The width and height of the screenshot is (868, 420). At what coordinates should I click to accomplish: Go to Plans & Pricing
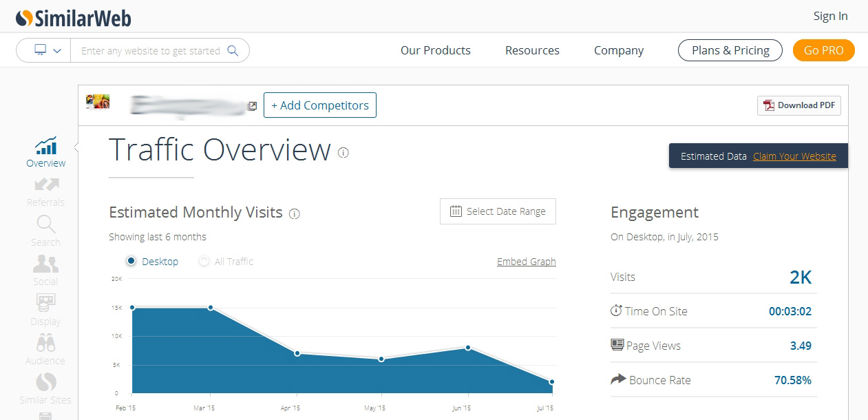click(x=730, y=50)
